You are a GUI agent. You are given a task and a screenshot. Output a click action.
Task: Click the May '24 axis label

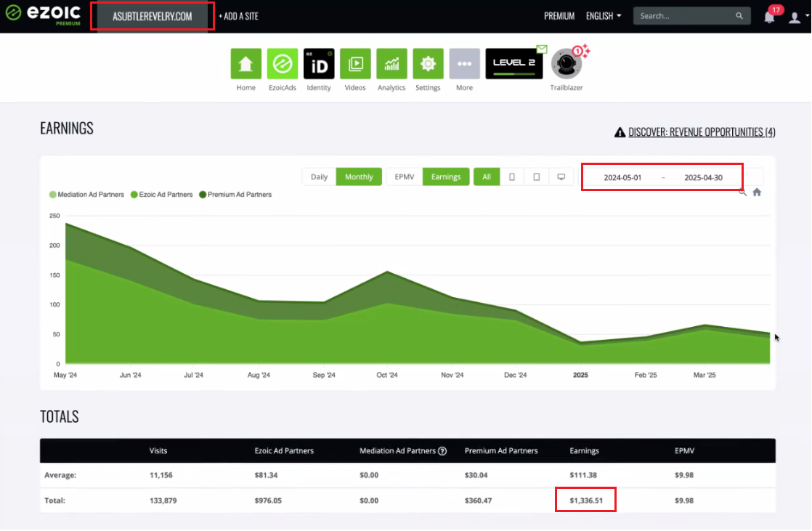(65, 375)
